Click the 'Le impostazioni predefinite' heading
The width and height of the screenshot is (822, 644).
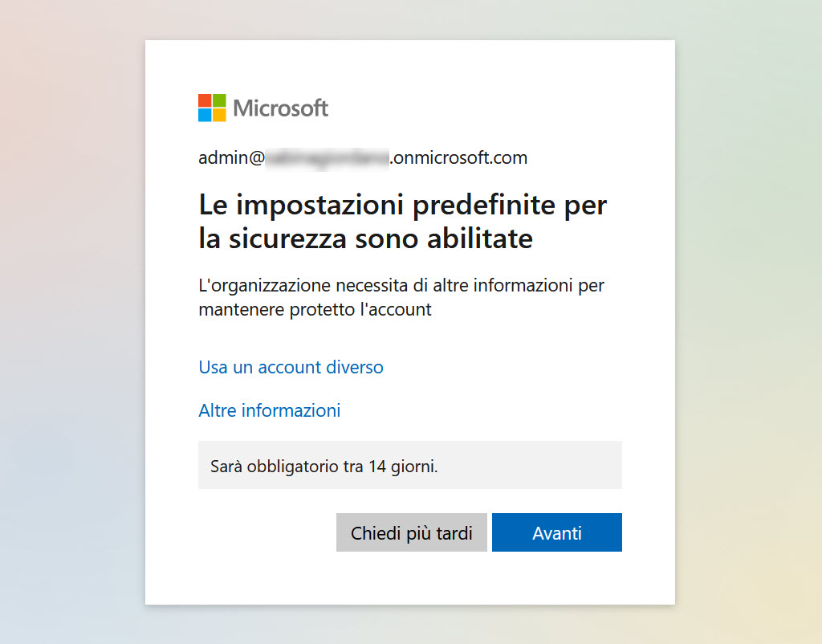(403, 222)
